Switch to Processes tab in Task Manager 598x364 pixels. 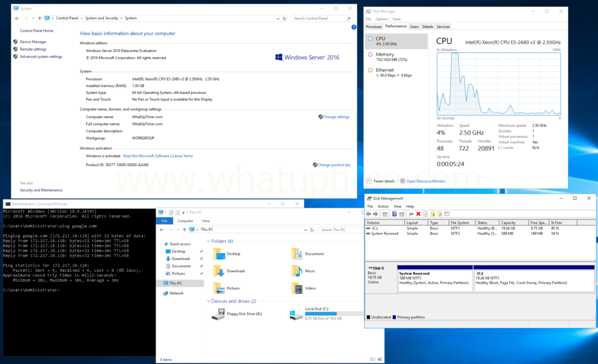pyautogui.click(x=374, y=27)
